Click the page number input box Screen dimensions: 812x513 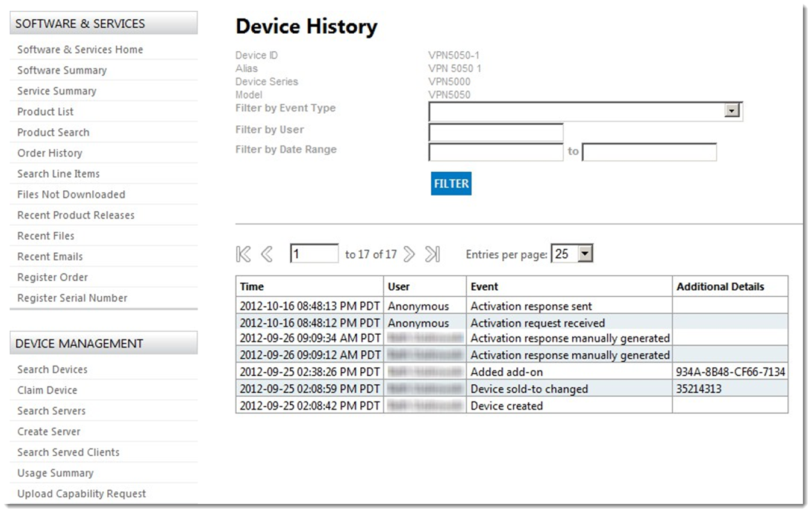coord(314,253)
